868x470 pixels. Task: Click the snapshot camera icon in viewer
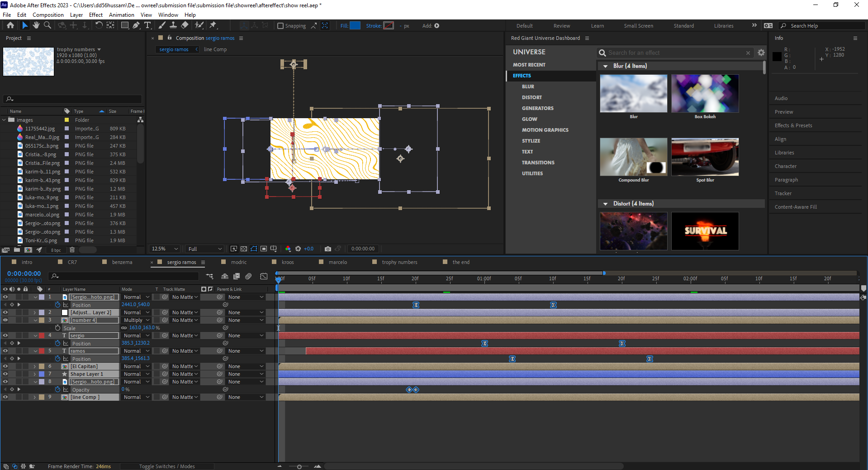(328, 249)
